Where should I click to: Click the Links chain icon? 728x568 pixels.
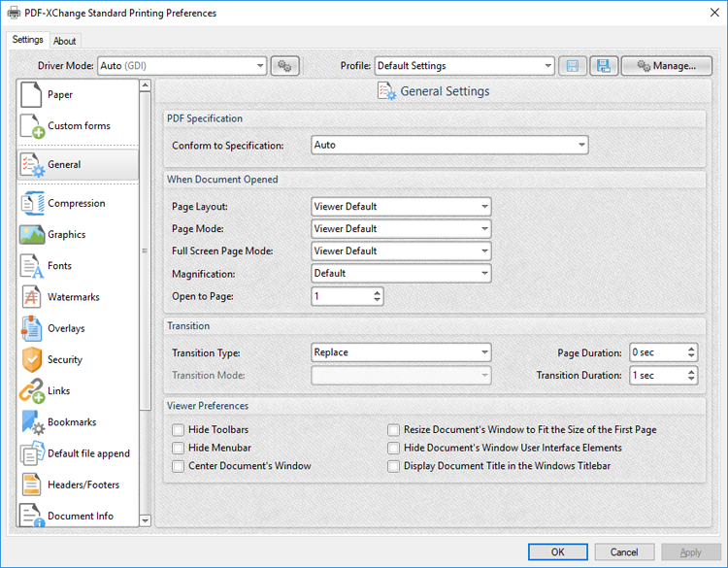[x=32, y=391]
